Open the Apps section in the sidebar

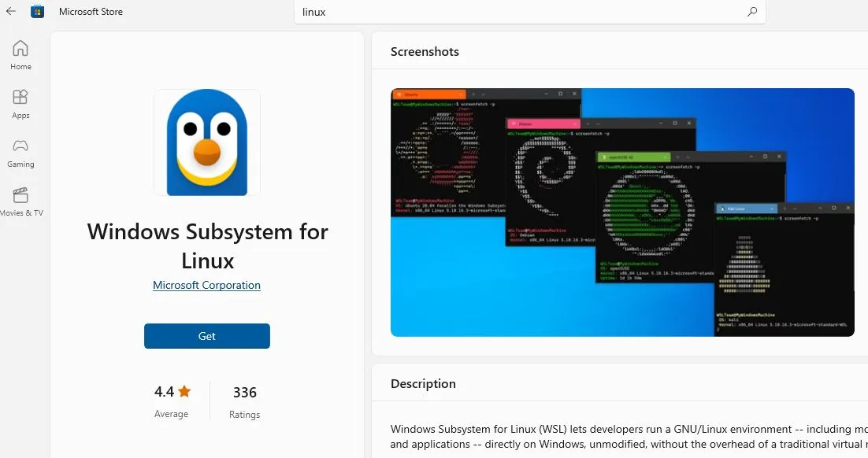click(x=20, y=104)
